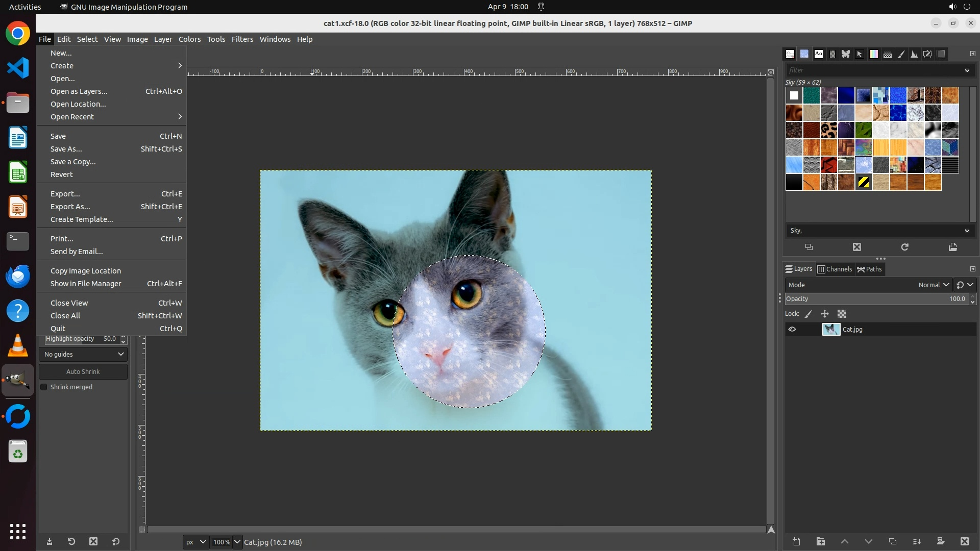
Task: Toggle the lock alpha channel icon
Action: (x=842, y=314)
